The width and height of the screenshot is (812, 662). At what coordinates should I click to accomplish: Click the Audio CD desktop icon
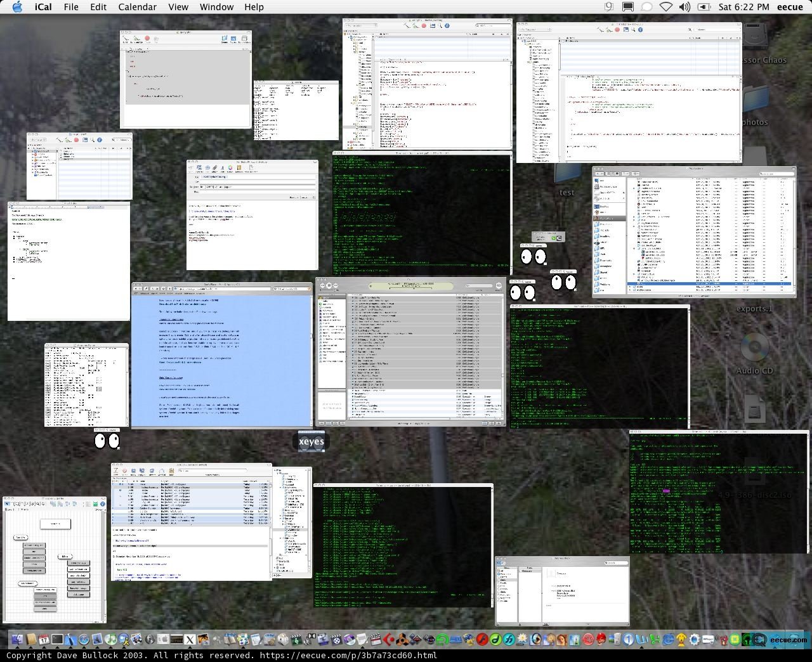[754, 356]
